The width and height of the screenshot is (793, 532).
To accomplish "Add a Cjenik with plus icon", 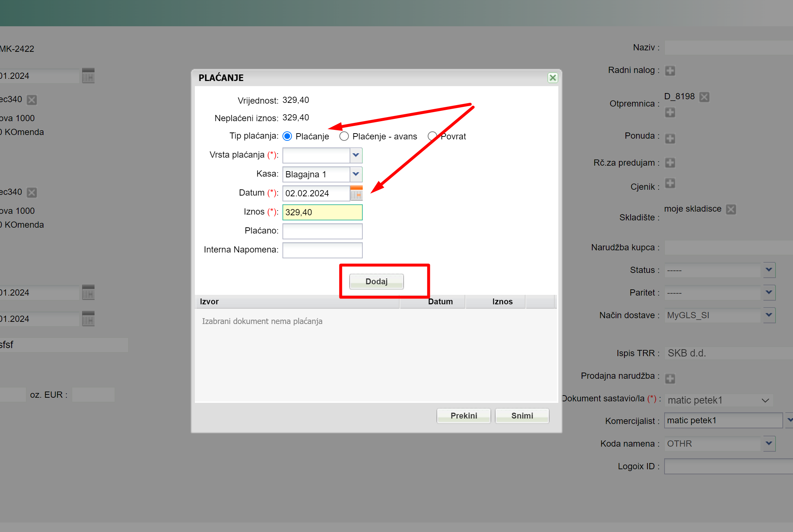I will [670, 183].
